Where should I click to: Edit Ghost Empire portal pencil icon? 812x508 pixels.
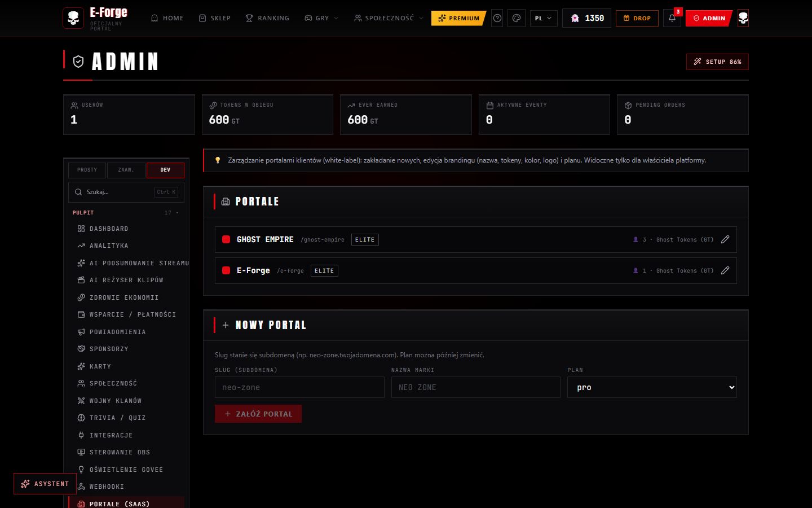coord(725,239)
